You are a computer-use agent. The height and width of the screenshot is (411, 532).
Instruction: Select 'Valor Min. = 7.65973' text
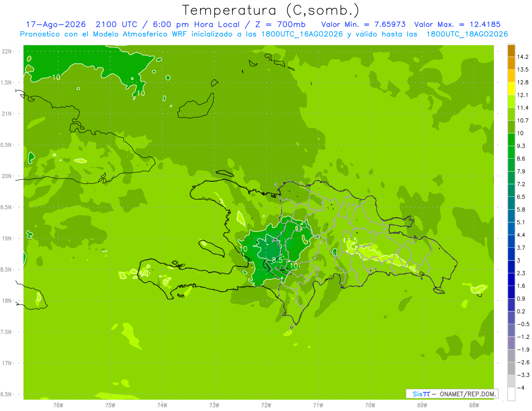tap(363, 25)
